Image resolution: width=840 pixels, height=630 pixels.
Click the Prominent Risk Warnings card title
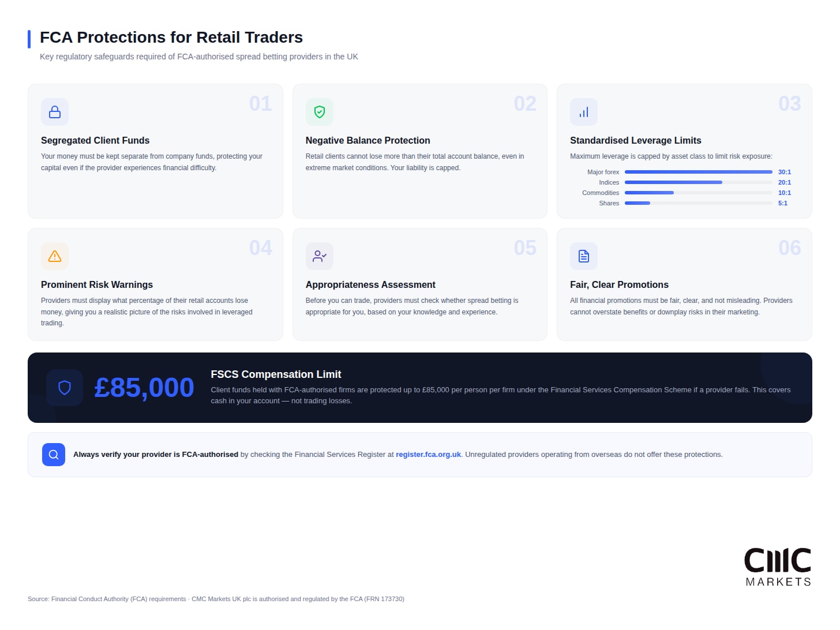(97, 284)
